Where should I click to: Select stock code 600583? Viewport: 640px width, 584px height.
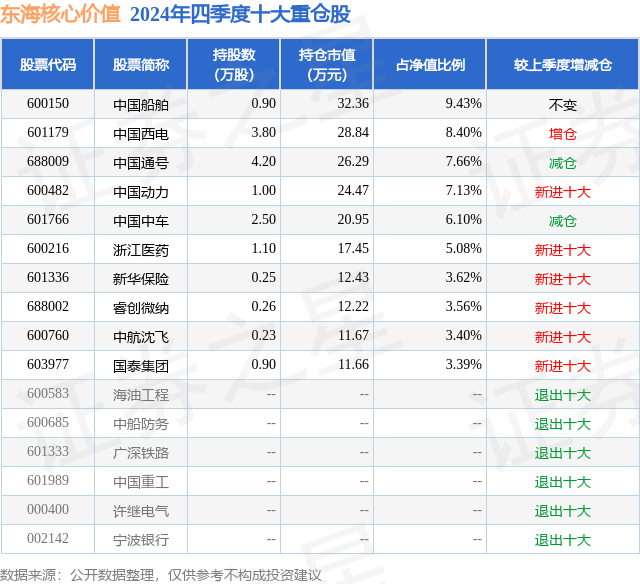(x=48, y=393)
